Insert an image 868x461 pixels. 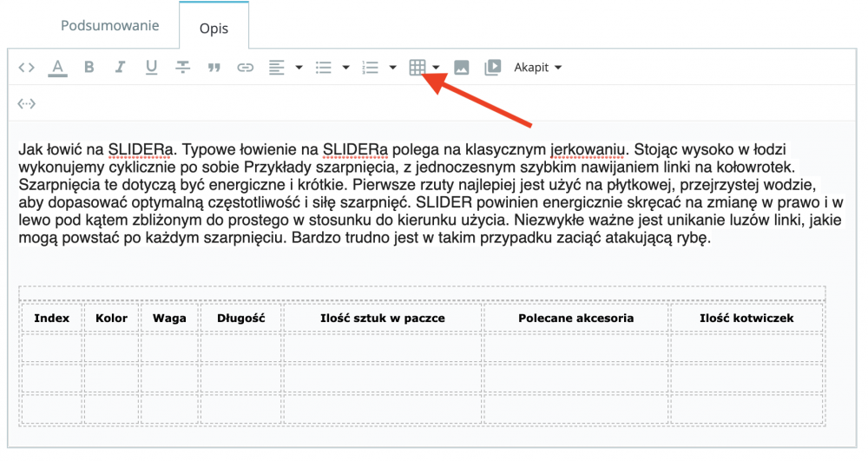pyautogui.click(x=462, y=68)
